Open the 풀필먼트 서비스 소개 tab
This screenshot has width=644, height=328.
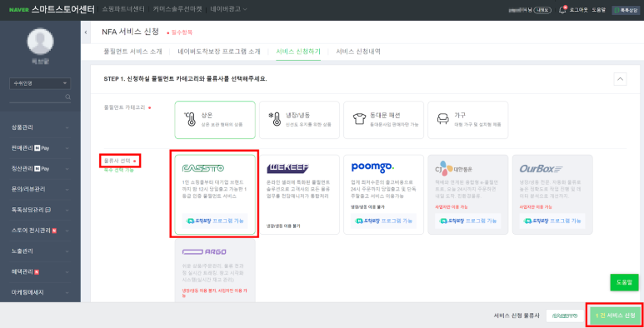[132, 52]
